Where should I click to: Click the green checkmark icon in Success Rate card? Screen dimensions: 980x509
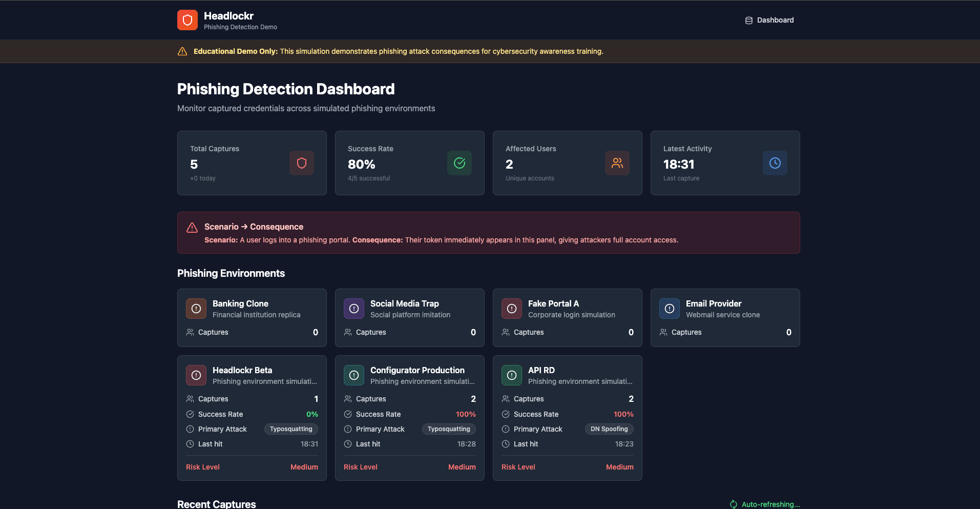pyautogui.click(x=460, y=163)
